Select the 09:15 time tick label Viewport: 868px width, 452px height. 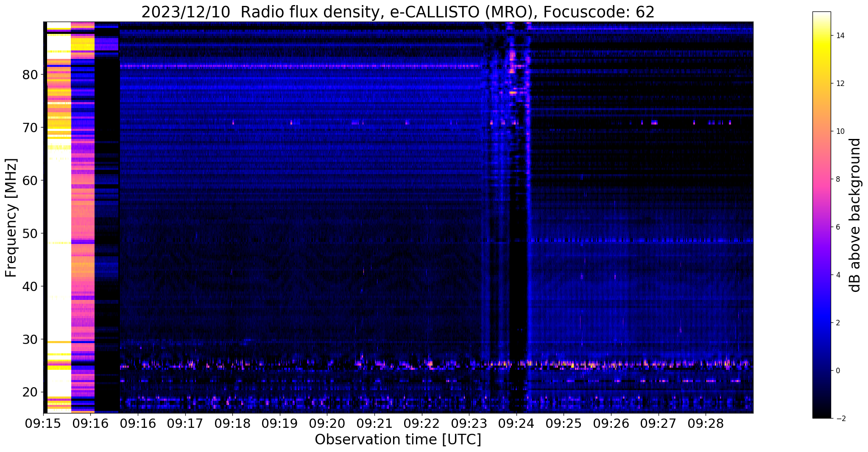(43, 424)
